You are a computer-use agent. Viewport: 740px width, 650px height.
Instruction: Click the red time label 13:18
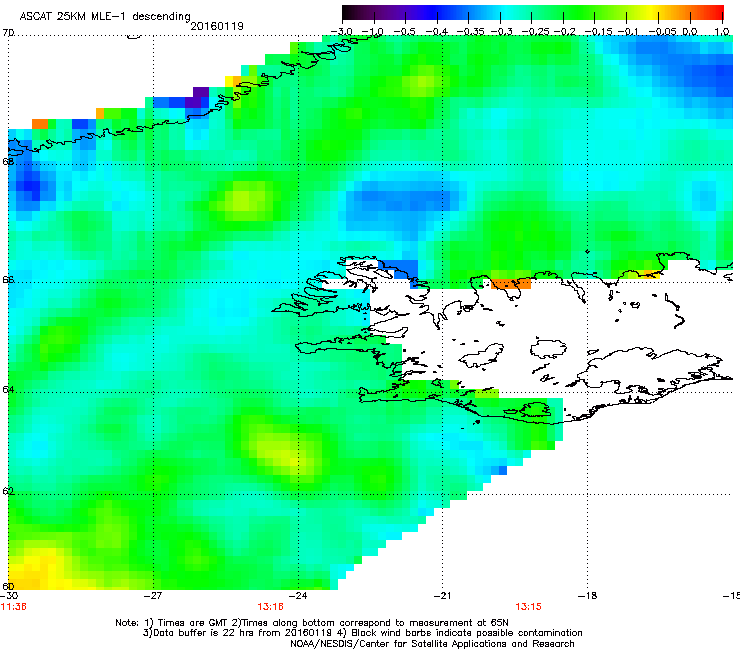(270, 607)
